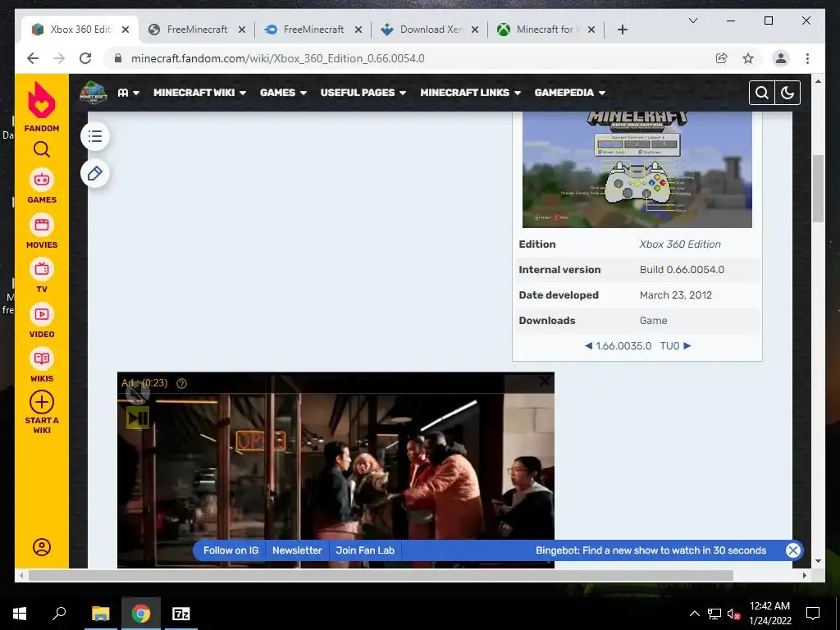Open a new Chrome tab
Image resolution: width=840 pixels, height=630 pixels.
622,30
